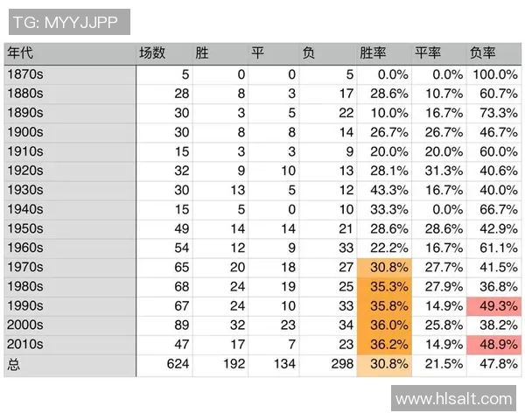Click the TG: MYYJJPP label
This screenshot has width=525, height=420.
tap(67, 22)
